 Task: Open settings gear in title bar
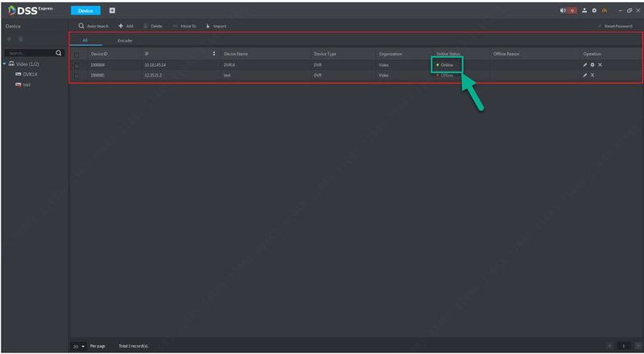pos(594,10)
